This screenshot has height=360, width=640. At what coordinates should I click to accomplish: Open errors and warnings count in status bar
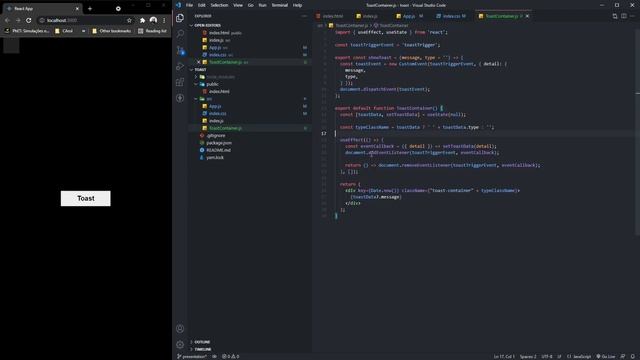click(231, 356)
